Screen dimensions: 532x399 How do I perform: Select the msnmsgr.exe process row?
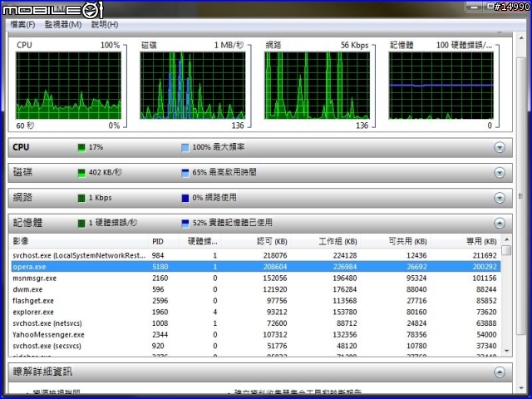[x=255, y=278]
